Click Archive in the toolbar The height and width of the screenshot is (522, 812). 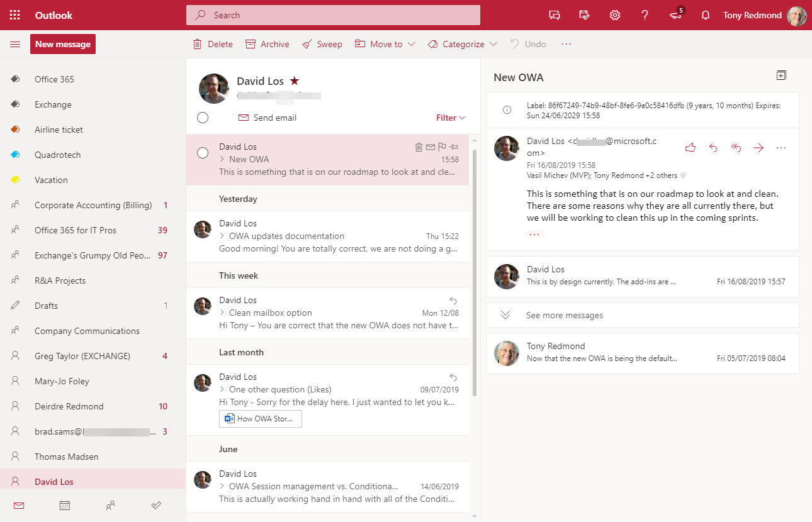click(x=268, y=44)
